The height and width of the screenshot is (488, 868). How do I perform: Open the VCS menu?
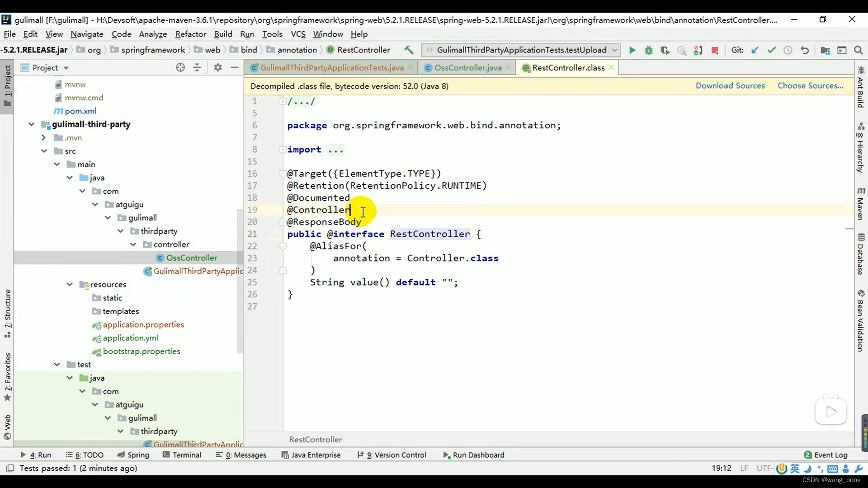click(x=298, y=34)
